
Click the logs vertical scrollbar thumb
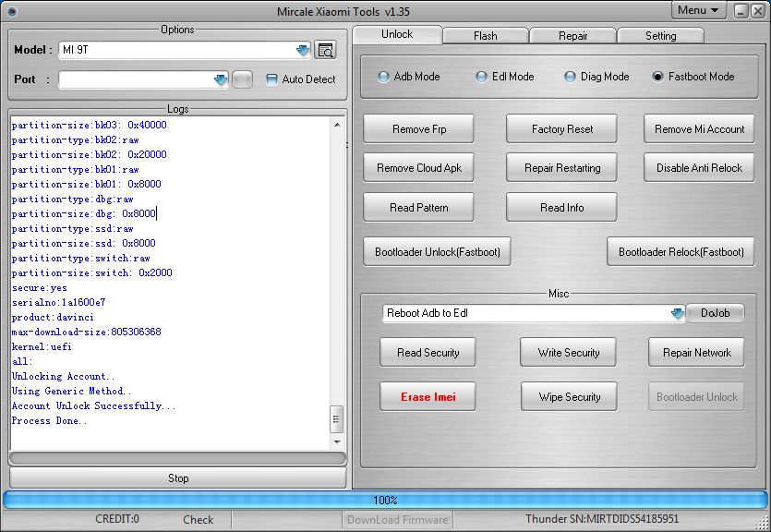(x=337, y=419)
